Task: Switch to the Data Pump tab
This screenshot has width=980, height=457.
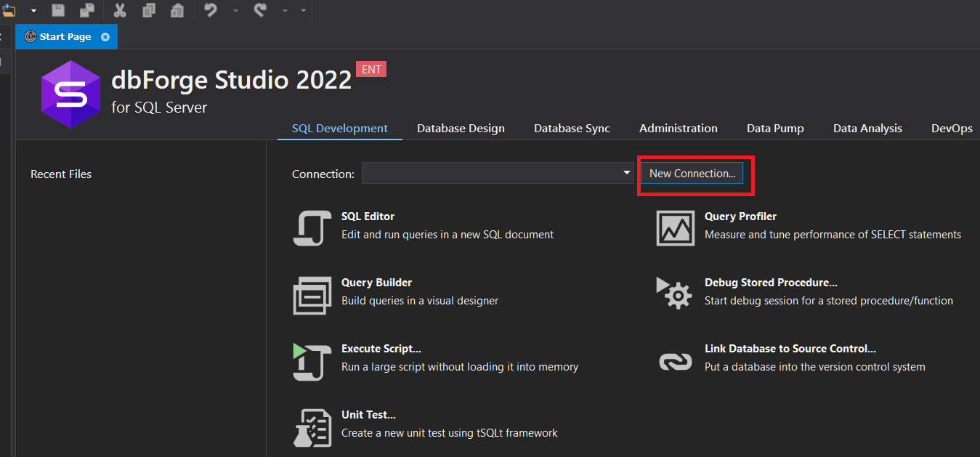Action: click(x=775, y=128)
